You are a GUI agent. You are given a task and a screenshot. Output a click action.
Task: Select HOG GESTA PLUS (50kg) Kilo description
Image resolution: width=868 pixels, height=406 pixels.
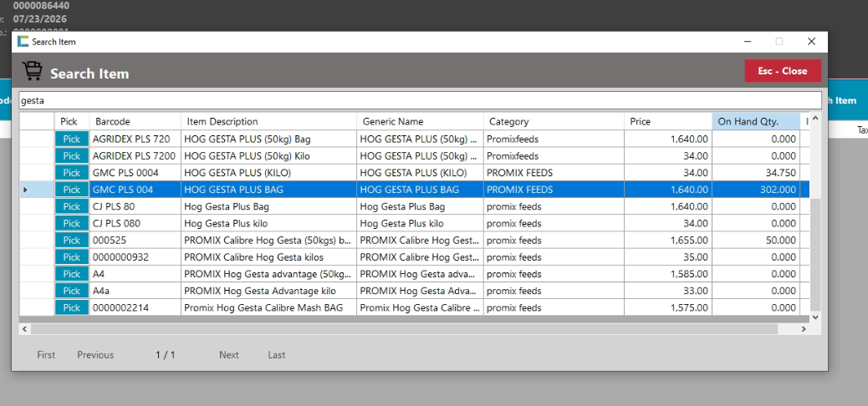click(268, 156)
